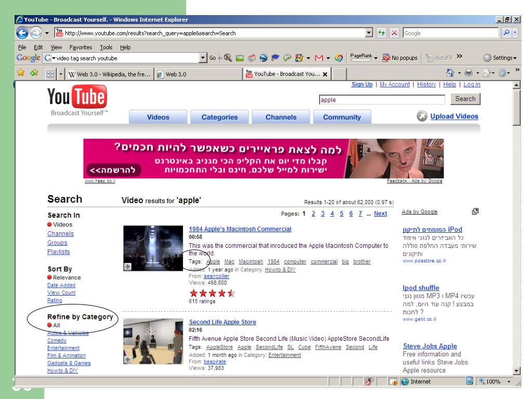This screenshot has width=532, height=399.
Task: Open the File menu
Action: (22, 47)
